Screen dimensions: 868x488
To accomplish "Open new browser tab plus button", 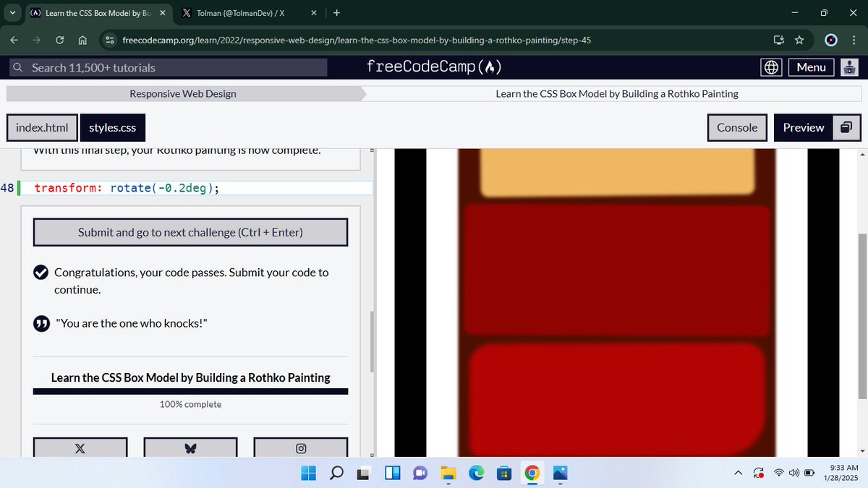I will point(337,12).
